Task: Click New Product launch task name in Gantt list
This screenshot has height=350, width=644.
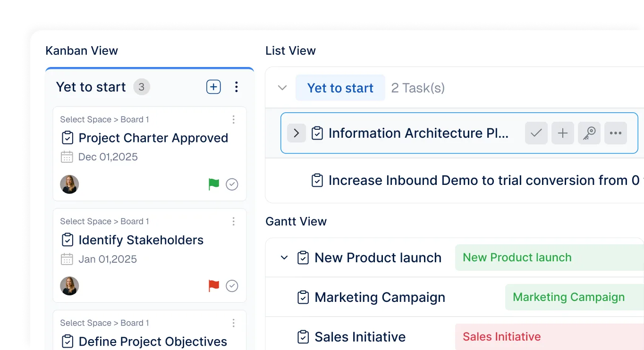Action: click(x=378, y=258)
